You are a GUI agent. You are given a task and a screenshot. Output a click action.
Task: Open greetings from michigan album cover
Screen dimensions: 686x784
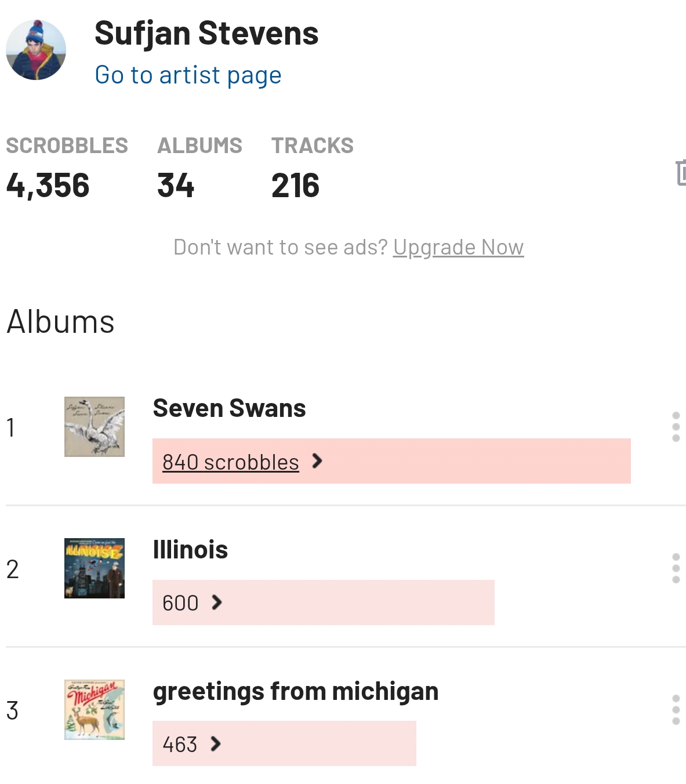point(95,710)
